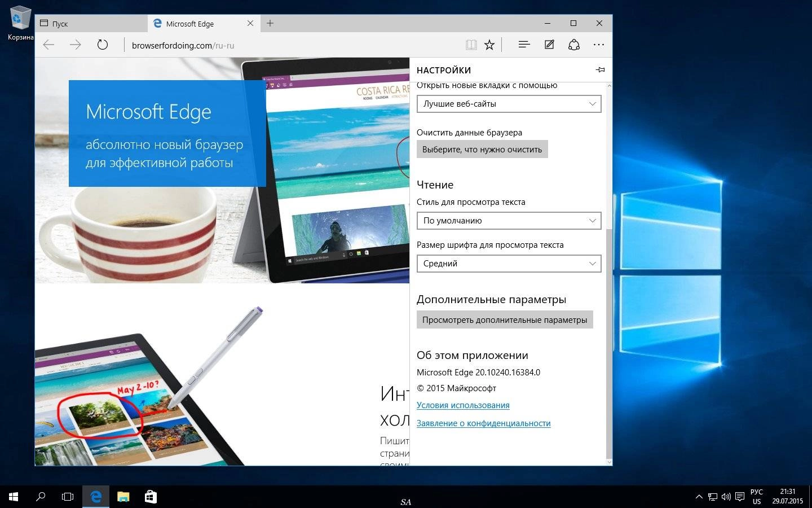Open the More actions ellipsis menu
812x508 pixels.
599,45
